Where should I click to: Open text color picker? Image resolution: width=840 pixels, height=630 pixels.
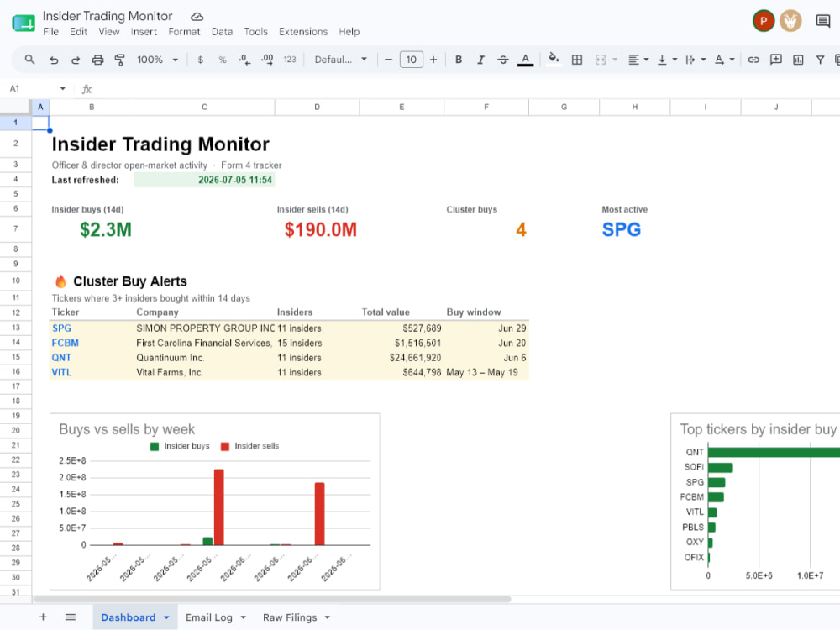coord(526,60)
